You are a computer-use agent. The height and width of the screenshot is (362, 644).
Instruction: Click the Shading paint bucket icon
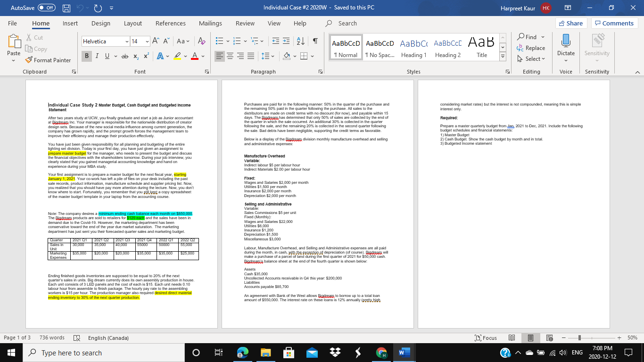[286, 57]
